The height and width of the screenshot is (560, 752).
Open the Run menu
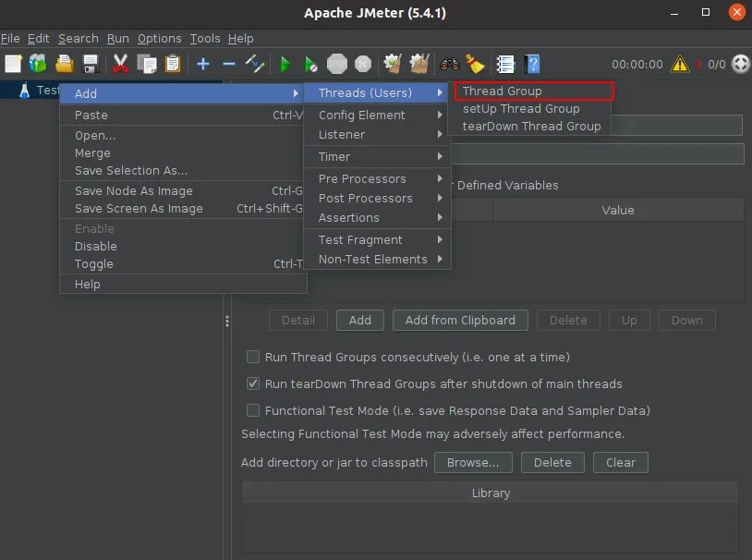[x=117, y=39]
